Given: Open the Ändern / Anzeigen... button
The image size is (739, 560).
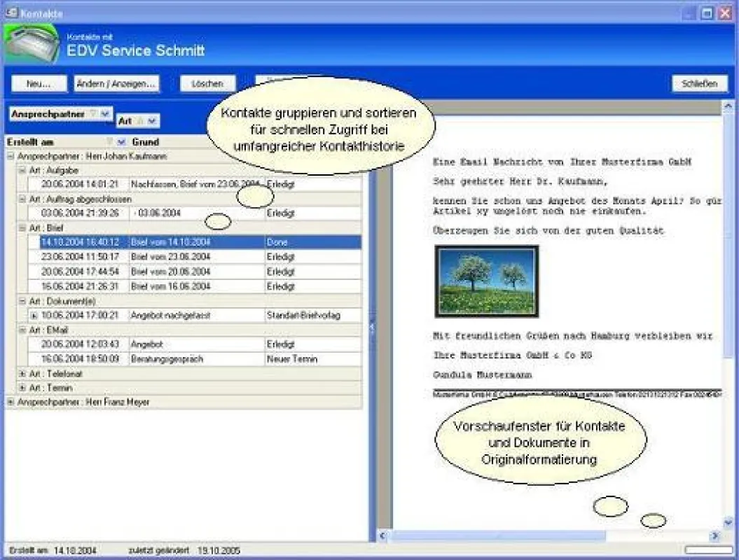Looking at the screenshot, I should point(117,84).
